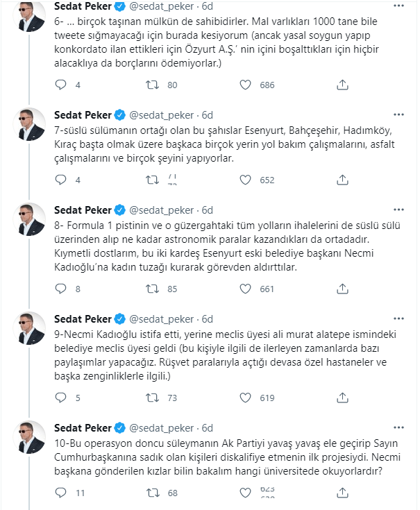Click Sedat Peker avatar on tweet 7

[31, 125]
